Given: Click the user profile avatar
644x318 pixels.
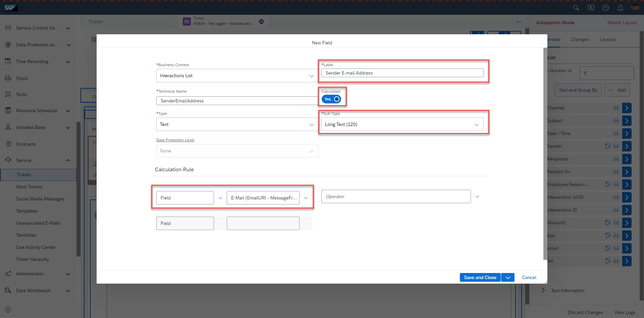Looking at the screenshot, I should [635, 7].
